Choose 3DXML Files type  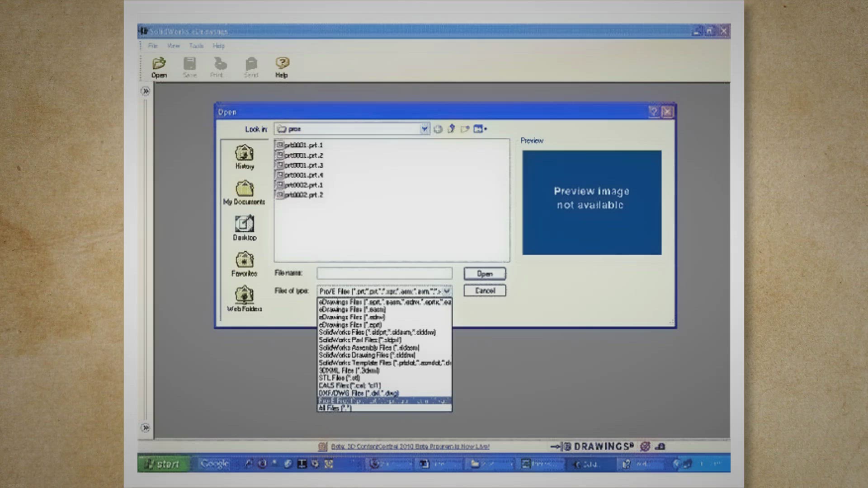click(384, 371)
